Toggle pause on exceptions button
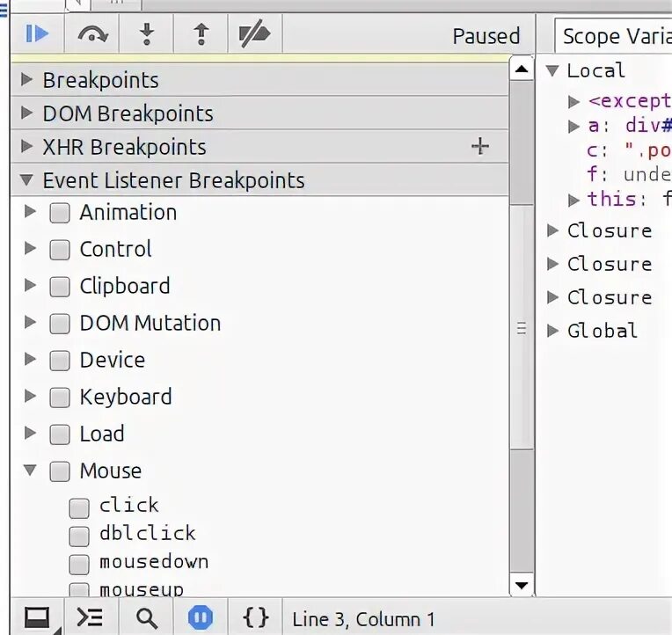The image size is (672, 635). (x=201, y=618)
